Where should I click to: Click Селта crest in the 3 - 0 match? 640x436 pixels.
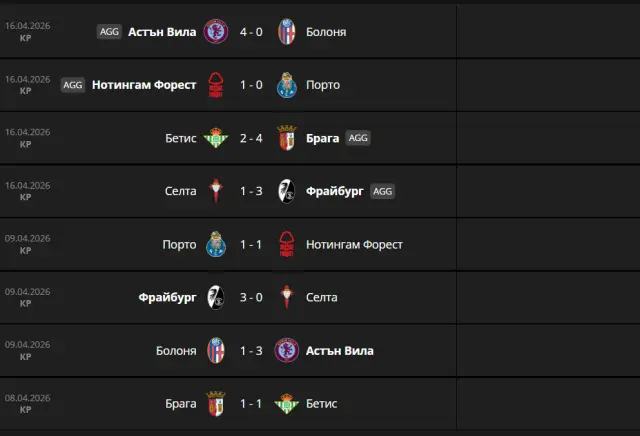click(286, 297)
